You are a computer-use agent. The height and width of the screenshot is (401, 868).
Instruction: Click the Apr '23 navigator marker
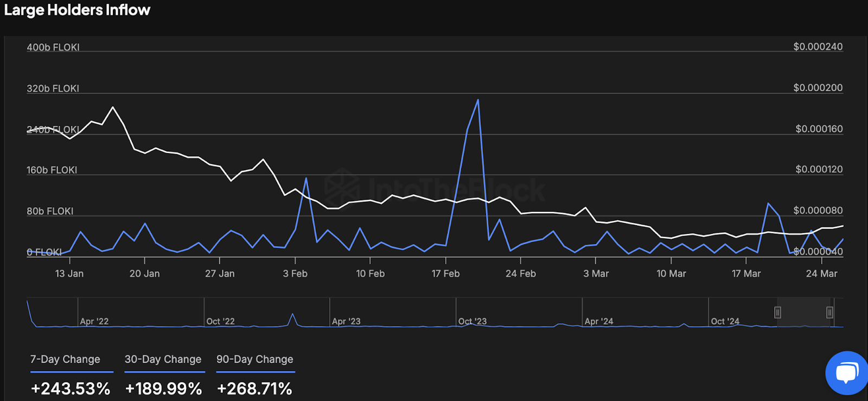346,321
